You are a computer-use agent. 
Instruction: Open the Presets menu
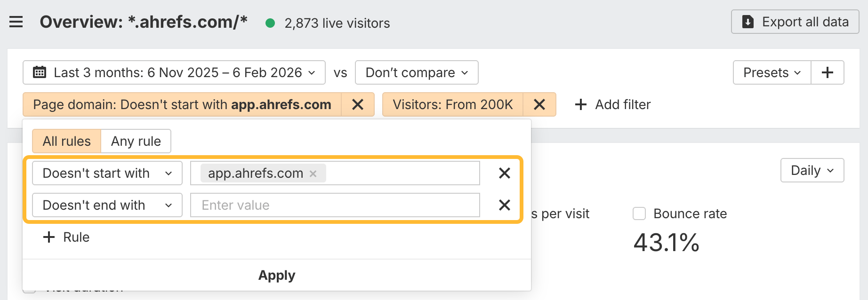772,72
